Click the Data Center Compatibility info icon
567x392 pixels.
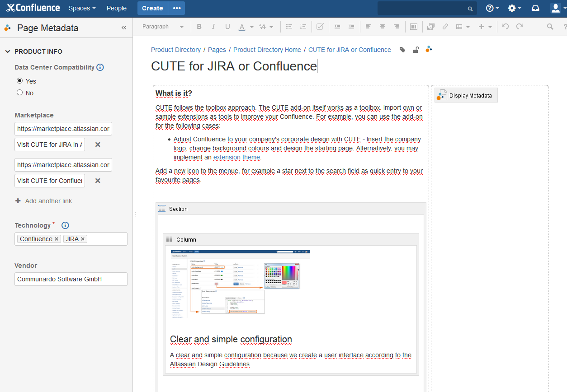click(100, 67)
